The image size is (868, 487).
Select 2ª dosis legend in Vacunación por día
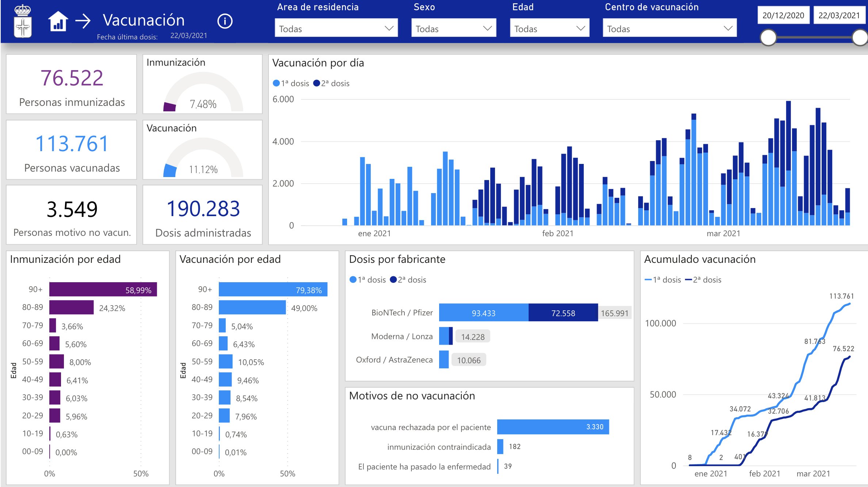click(x=331, y=83)
